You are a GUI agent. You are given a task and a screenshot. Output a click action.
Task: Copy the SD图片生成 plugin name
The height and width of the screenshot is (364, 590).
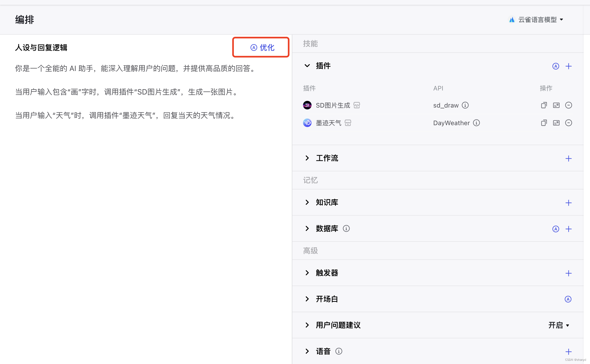(x=544, y=105)
